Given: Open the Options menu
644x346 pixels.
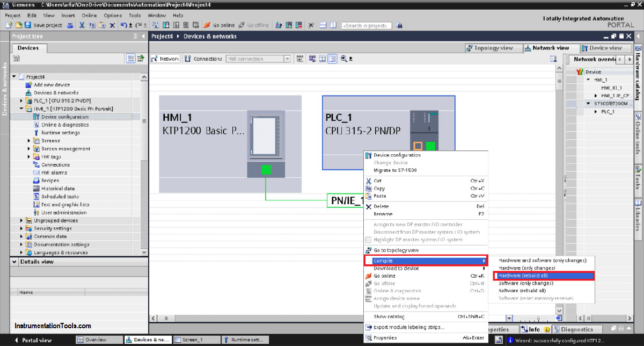Looking at the screenshot, I should (x=113, y=16).
